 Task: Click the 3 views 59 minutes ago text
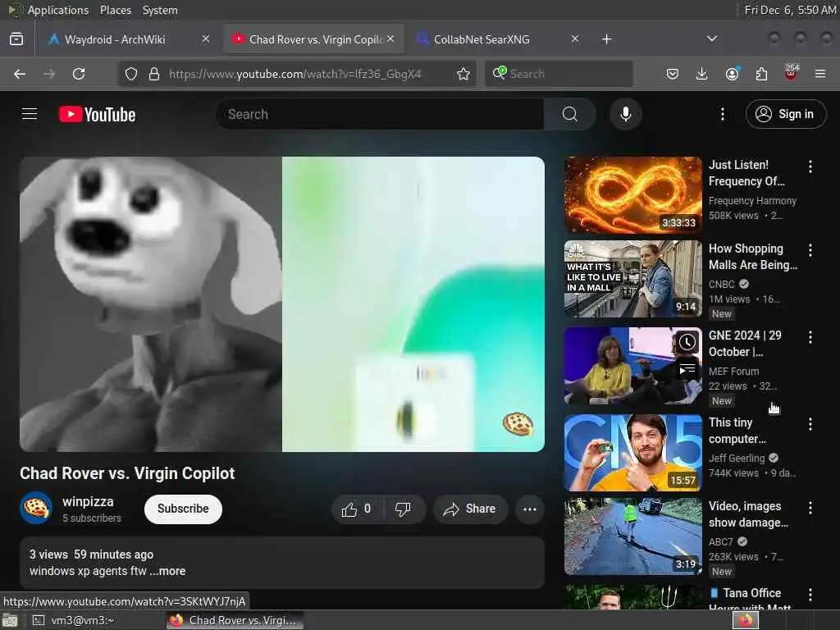[x=91, y=555]
